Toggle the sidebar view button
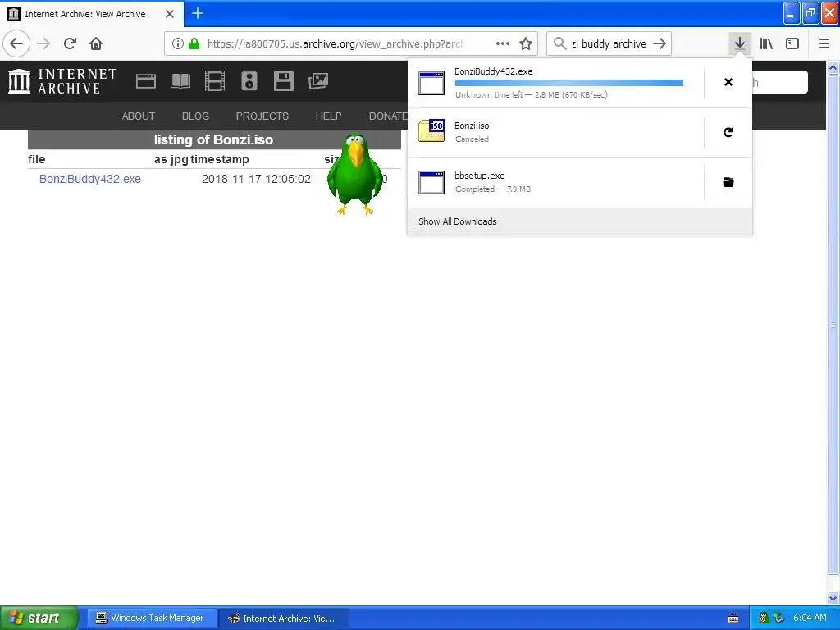 [x=792, y=43]
